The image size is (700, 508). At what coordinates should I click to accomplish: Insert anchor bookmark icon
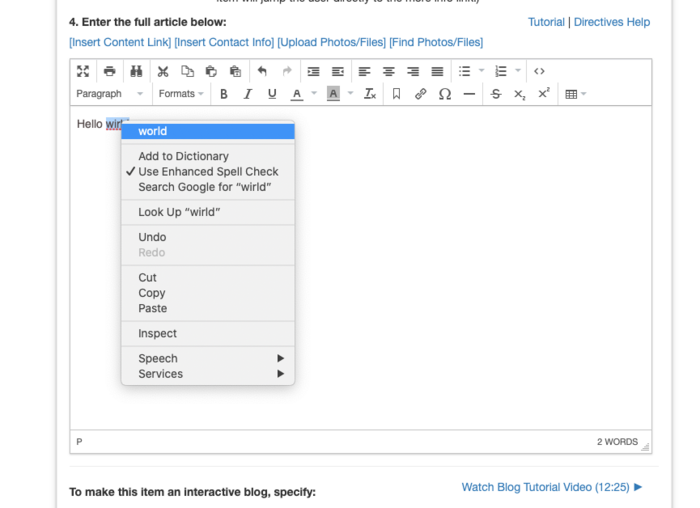pyautogui.click(x=396, y=94)
